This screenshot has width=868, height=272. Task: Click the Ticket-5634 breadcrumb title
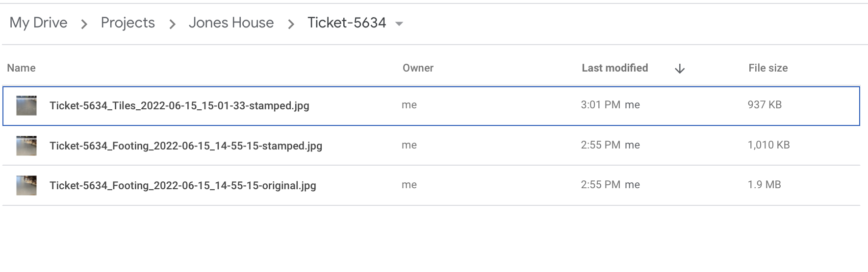point(347,23)
